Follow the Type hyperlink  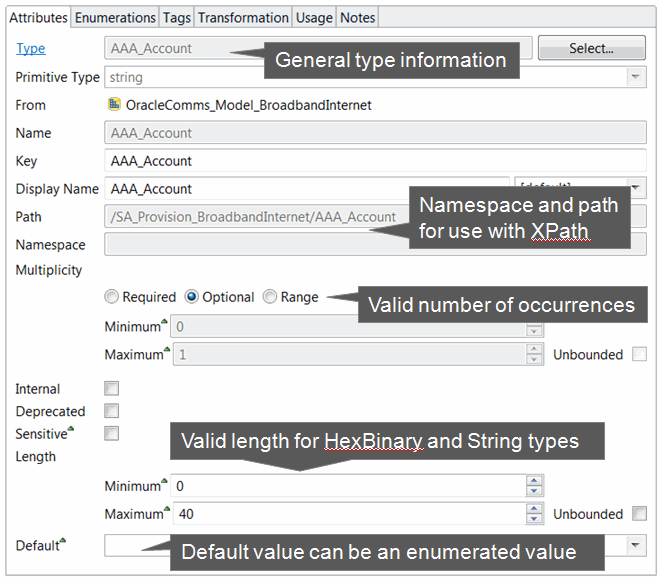pos(31,48)
